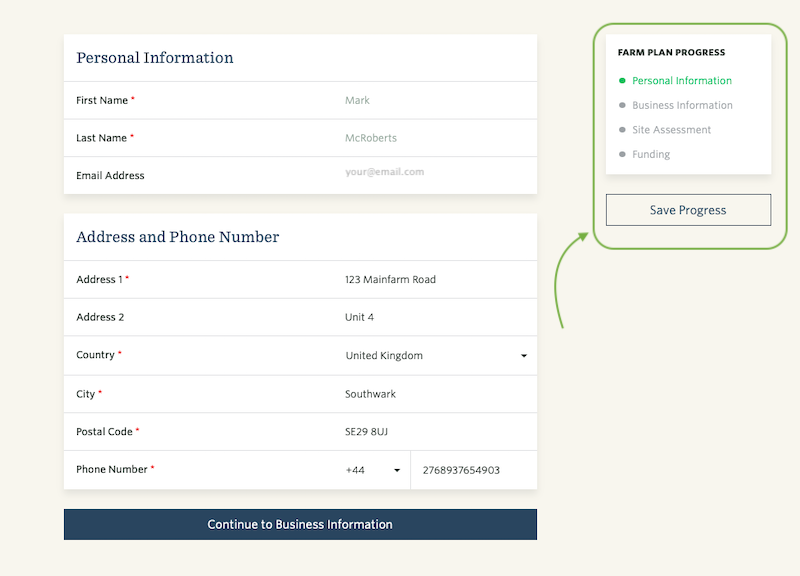Click the grey dot beside Business Information

(622, 105)
